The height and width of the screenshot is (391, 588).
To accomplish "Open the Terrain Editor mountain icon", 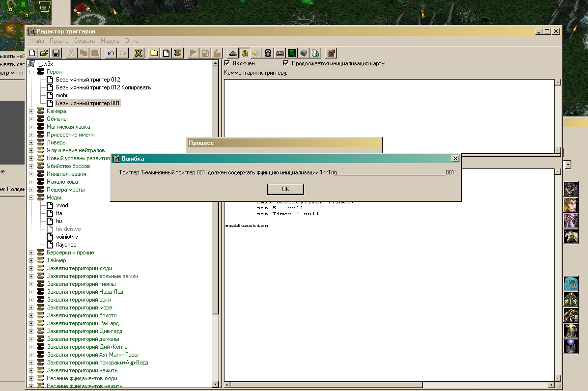I will 232,53.
